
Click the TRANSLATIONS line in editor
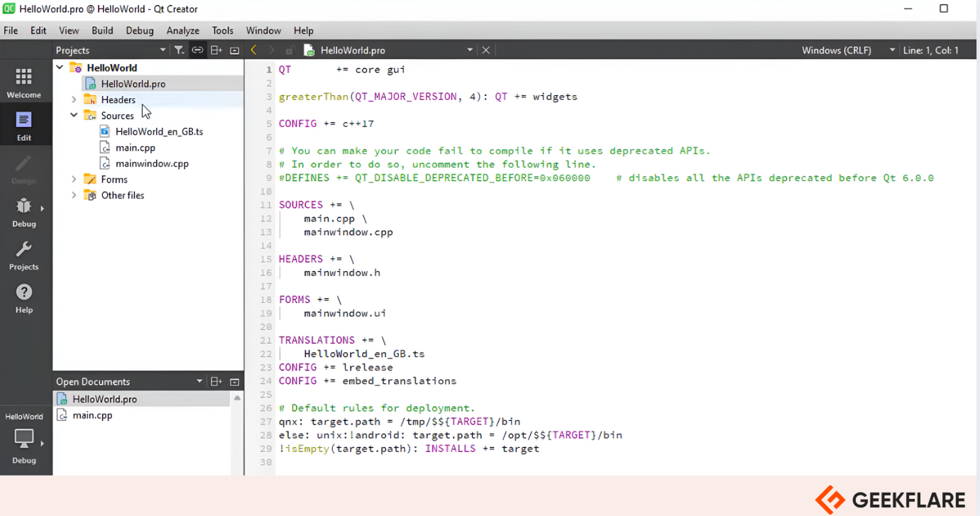point(332,340)
